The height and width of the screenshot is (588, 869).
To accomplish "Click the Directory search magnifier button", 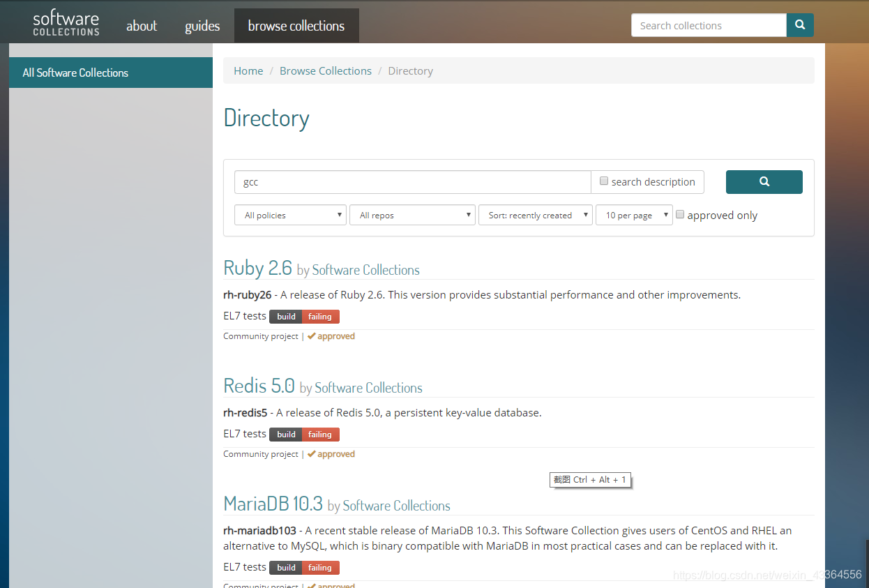I will pyautogui.click(x=764, y=181).
